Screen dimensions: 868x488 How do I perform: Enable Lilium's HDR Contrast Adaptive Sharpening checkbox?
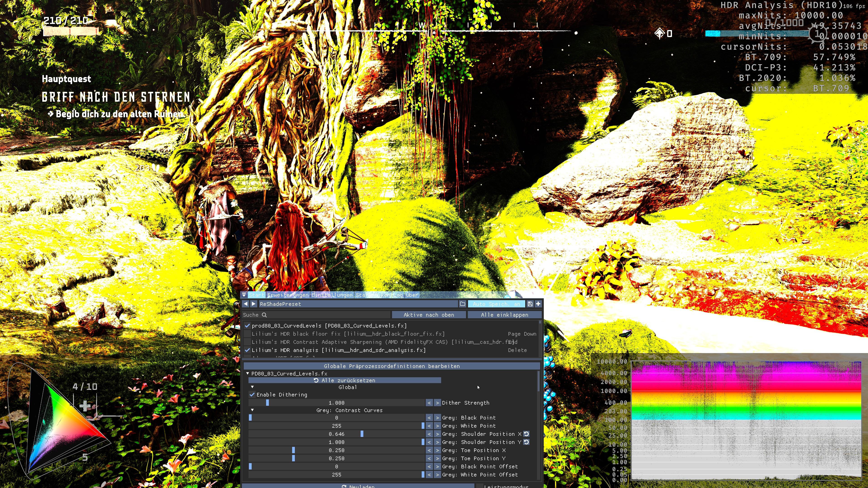248,342
